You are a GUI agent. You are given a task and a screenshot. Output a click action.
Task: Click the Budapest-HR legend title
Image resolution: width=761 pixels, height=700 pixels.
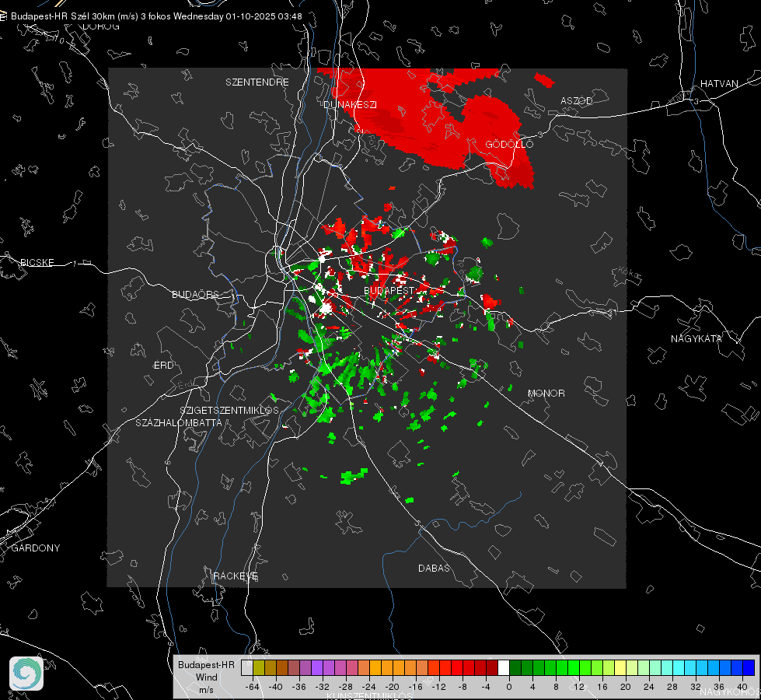click(x=206, y=665)
